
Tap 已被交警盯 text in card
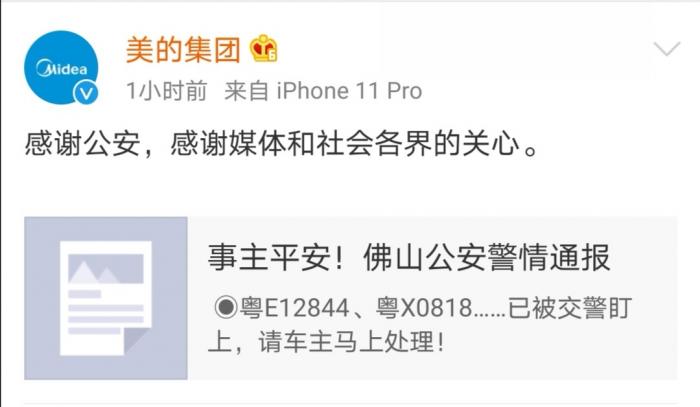[570, 308]
